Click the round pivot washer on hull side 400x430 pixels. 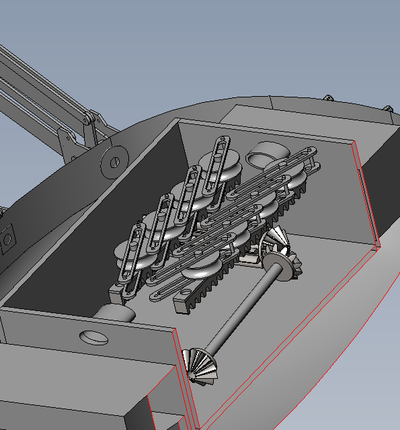pos(114,162)
